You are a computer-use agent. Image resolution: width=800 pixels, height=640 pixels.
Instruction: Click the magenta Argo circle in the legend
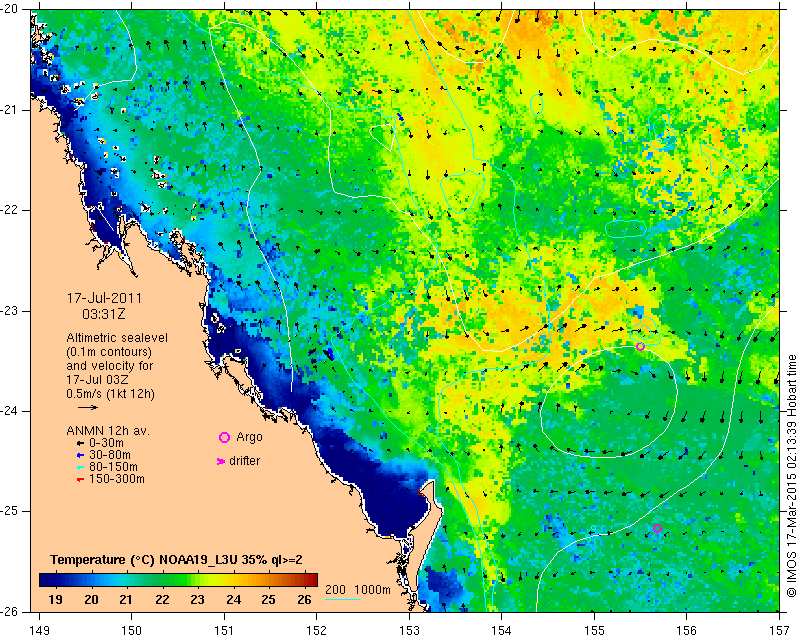click(224, 437)
